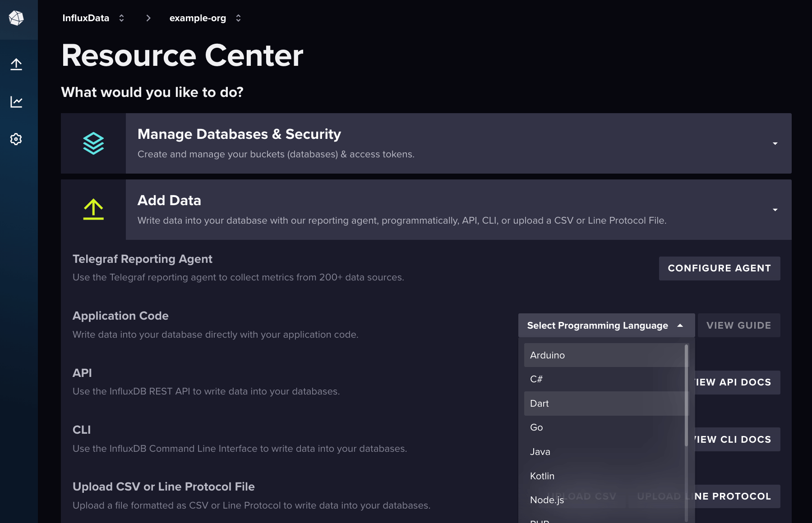
Task: Expand Manage Databases & Security panel arrow
Action: point(775,143)
